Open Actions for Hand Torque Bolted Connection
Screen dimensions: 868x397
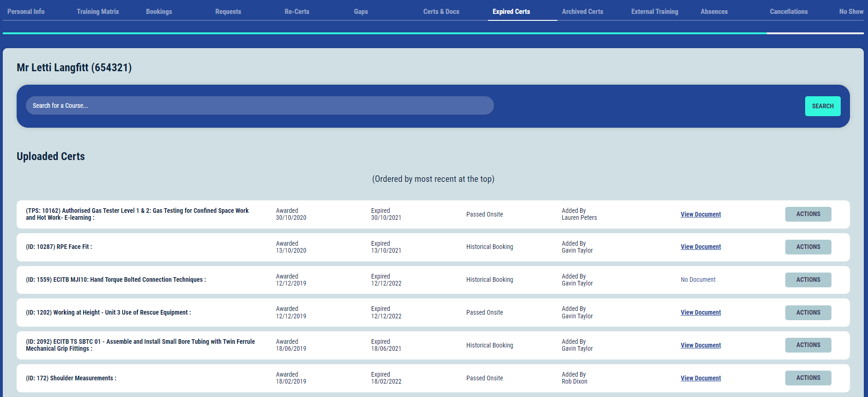coord(807,280)
